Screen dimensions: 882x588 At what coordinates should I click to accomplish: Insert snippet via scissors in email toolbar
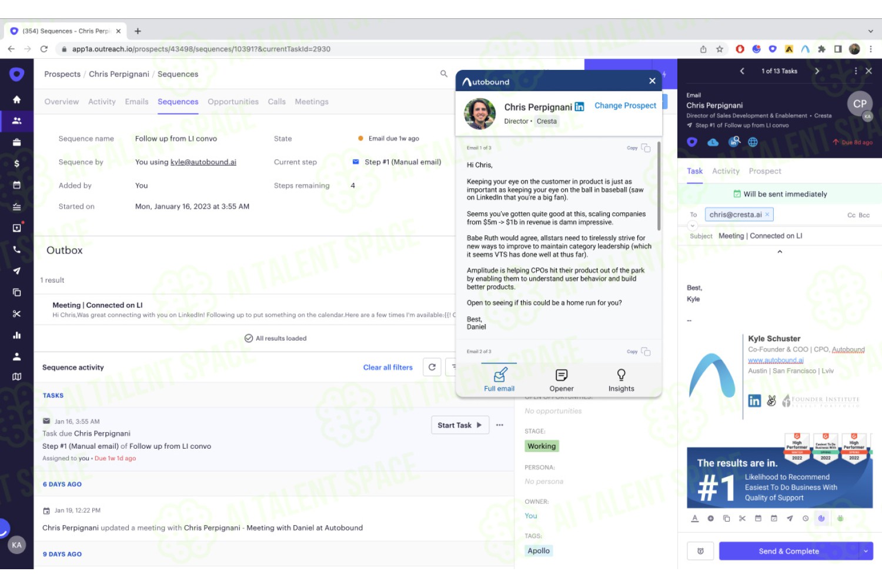click(x=742, y=518)
